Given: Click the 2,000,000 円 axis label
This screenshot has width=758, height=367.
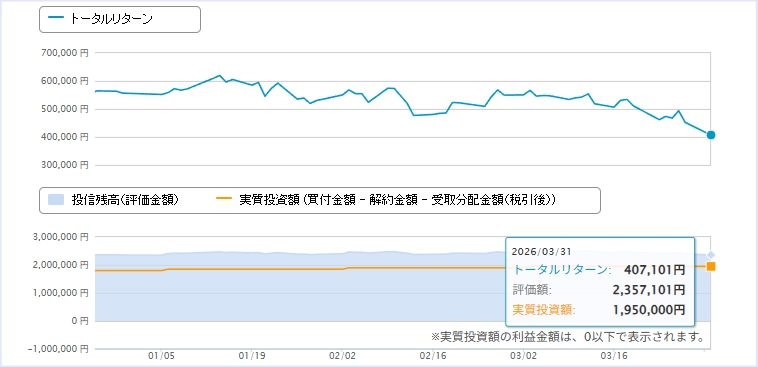Looking at the screenshot, I should pyautogui.click(x=61, y=265).
